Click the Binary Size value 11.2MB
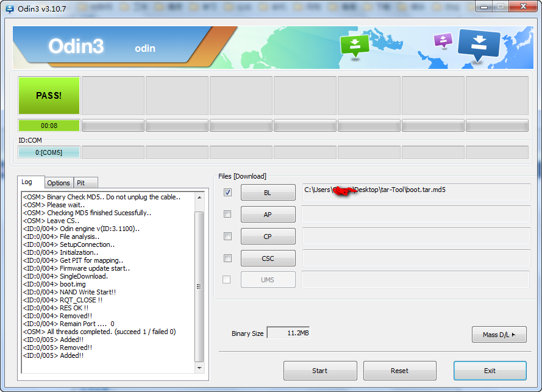Viewport: 542px width, 392px height. (288, 333)
